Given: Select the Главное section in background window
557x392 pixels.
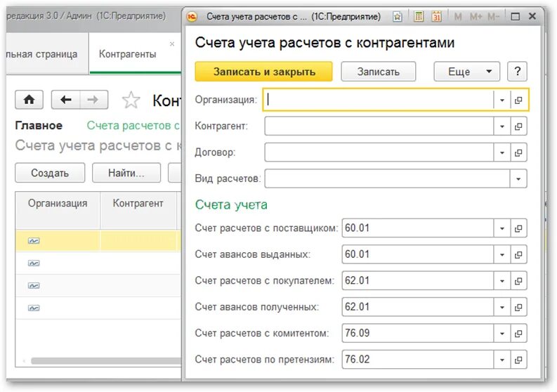Looking at the screenshot, I should coord(39,126).
